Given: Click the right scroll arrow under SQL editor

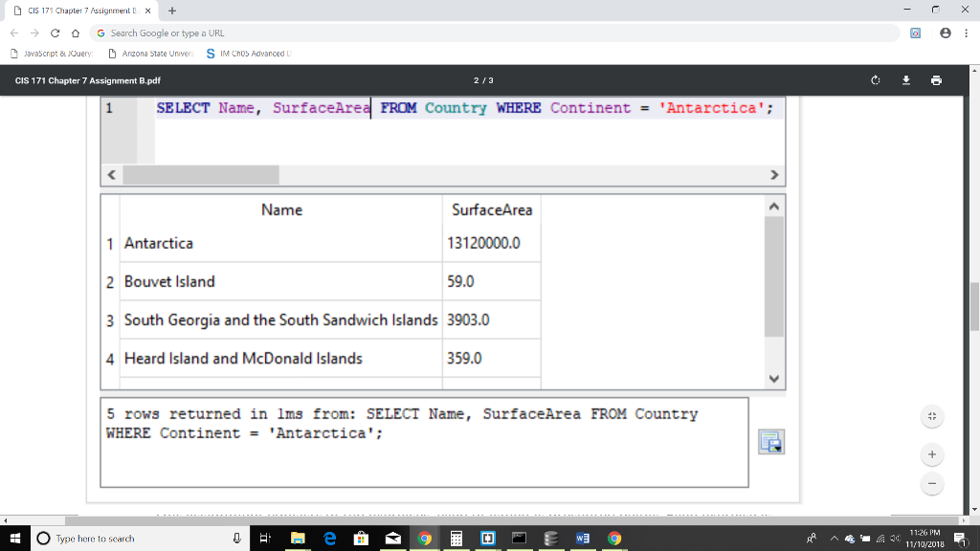Looking at the screenshot, I should tap(774, 175).
